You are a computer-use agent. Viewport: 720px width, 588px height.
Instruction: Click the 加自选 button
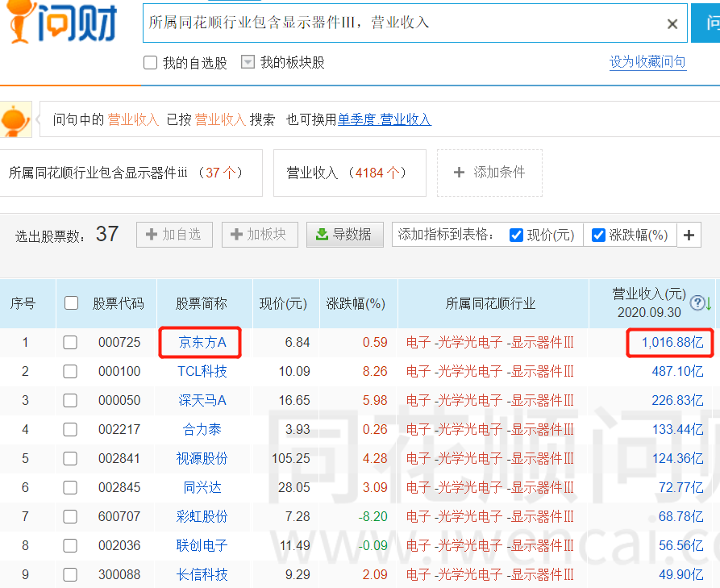point(174,235)
